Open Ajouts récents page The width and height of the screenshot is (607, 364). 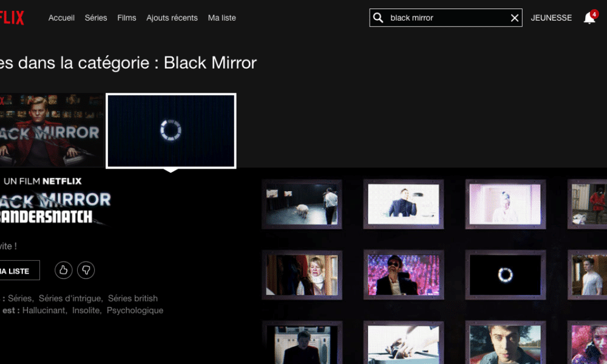172,18
